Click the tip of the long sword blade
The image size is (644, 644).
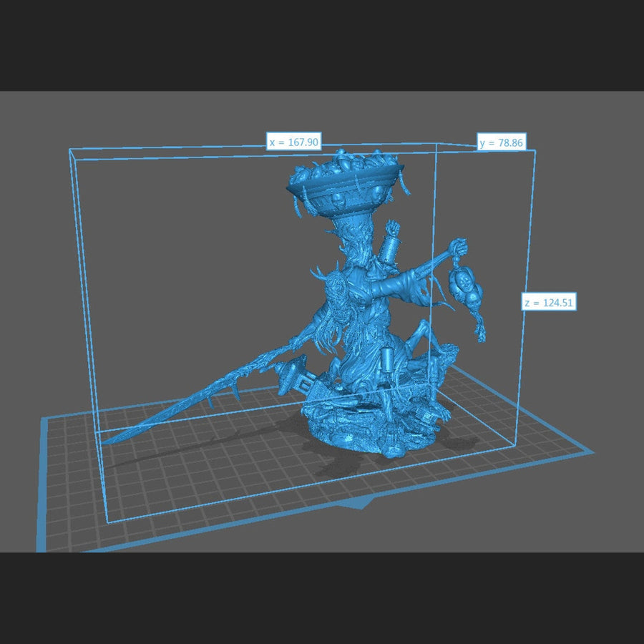[x=107, y=441]
